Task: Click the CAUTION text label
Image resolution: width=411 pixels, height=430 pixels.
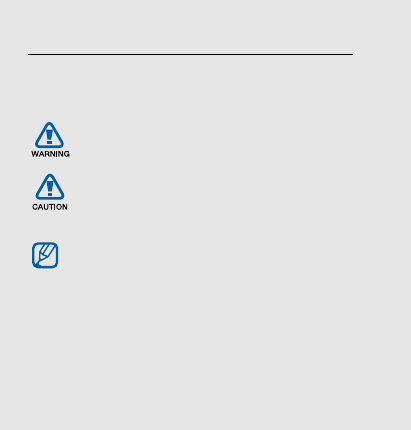Action: 50,207
